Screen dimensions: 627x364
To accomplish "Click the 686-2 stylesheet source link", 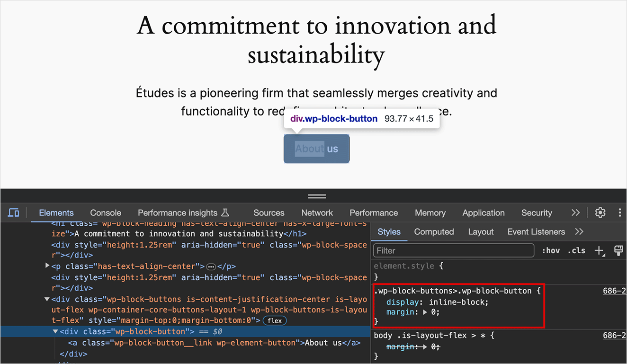I will (x=614, y=291).
